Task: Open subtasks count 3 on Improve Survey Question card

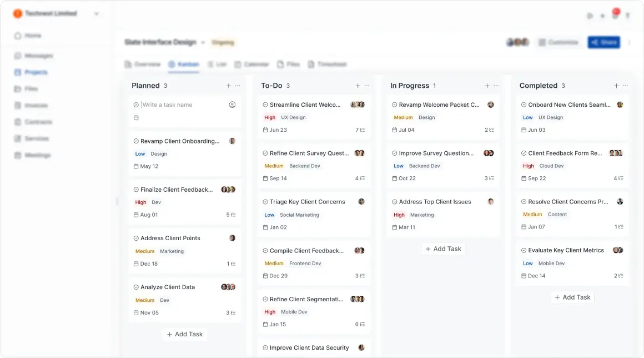Action: (489, 178)
